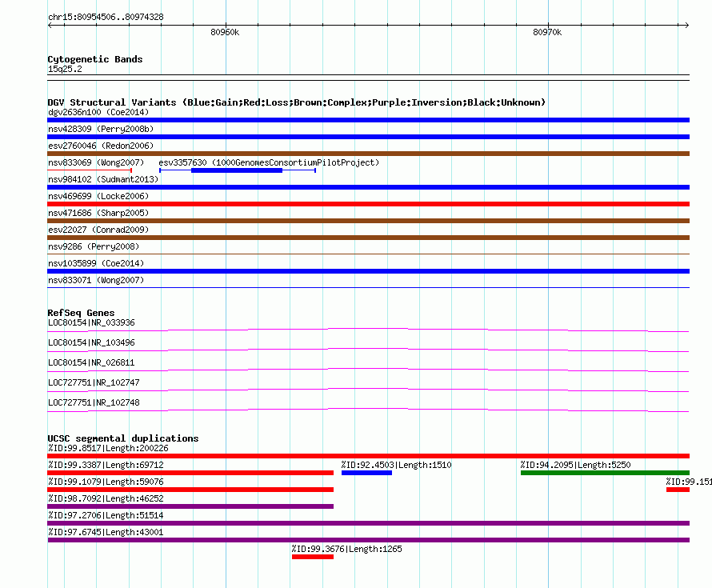Screen dimensions: 712x588
Task: Click the UCSC segmental duplications track title
Action: pyautogui.click(x=123, y=438)
